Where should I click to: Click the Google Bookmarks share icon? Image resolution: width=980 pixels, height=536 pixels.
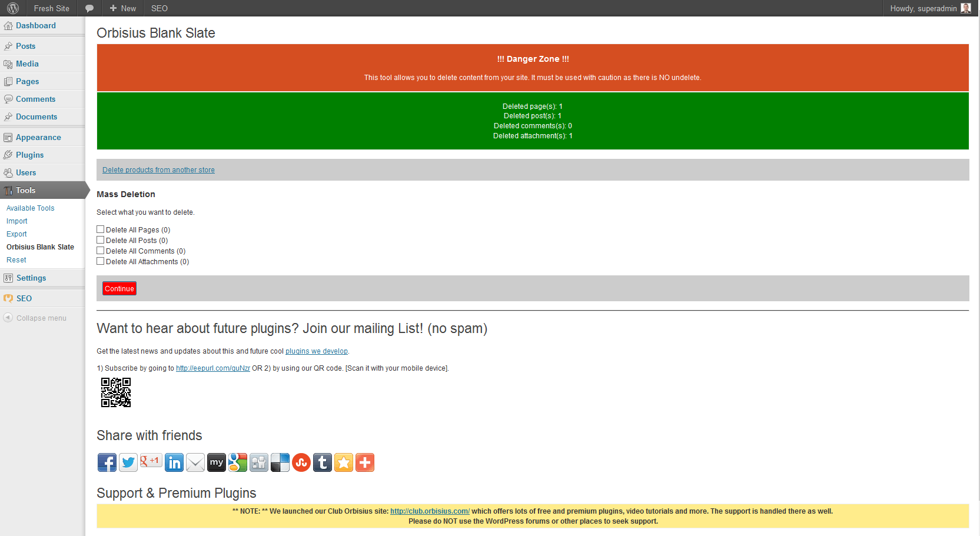(238, 462)
